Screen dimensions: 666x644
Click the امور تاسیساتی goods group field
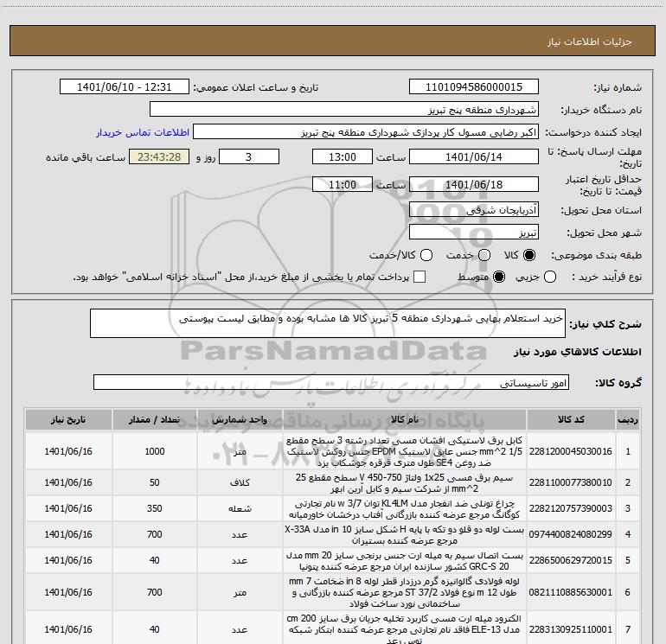coord(331,382)
